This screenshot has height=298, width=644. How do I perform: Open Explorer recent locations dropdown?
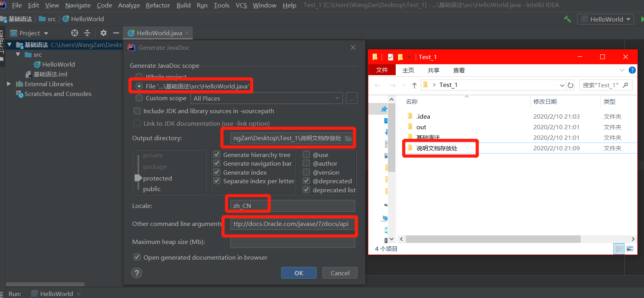(404, 85)
